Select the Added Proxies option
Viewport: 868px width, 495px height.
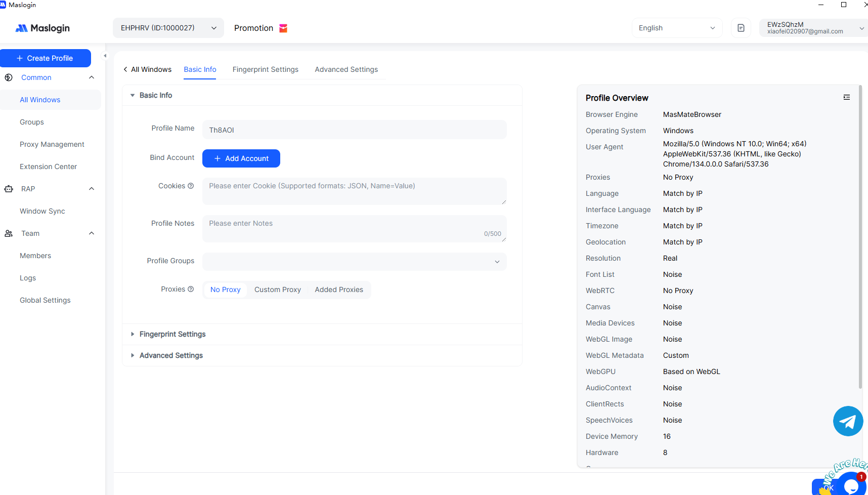[x=339, y=290]
